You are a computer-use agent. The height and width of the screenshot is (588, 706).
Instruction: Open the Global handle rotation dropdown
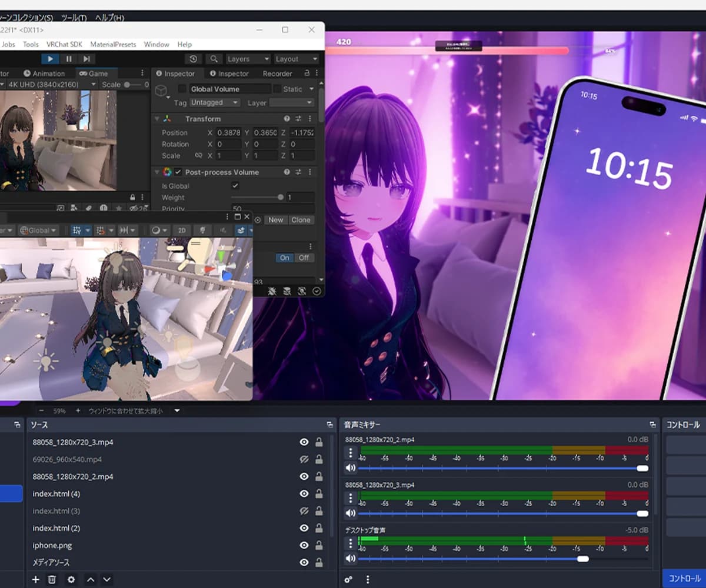38,230
